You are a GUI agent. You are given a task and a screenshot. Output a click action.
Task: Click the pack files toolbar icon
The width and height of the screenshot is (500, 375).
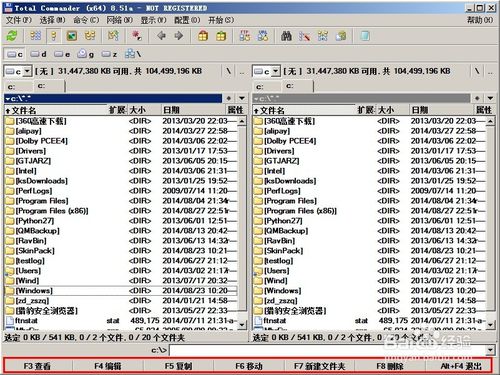pos(203,36)
